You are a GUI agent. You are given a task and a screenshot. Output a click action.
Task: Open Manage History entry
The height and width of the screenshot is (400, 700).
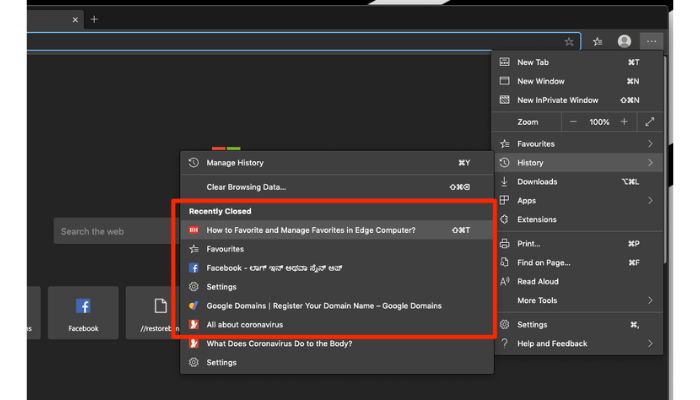tap(337, 163)
